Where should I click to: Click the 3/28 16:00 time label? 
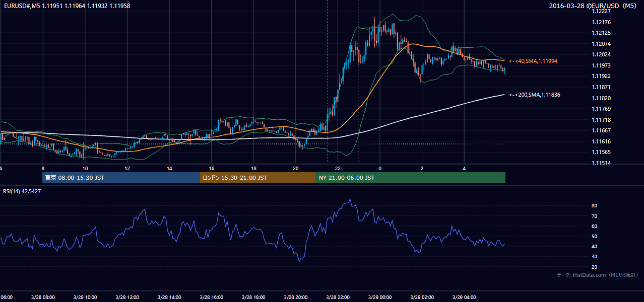(x=211, y=297)
